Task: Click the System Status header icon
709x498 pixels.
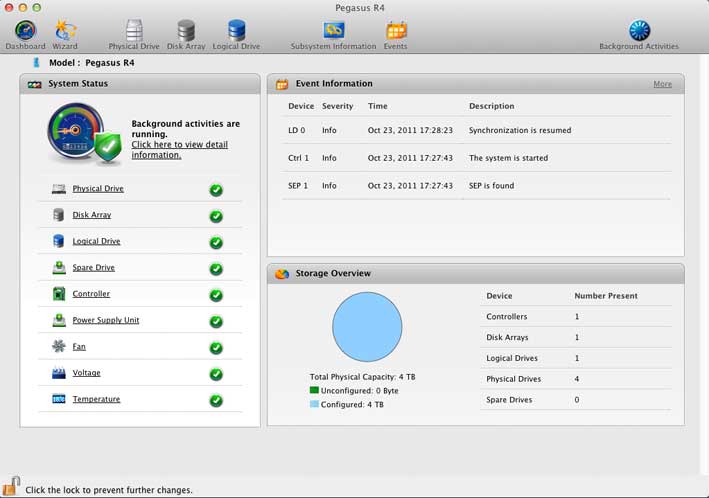Action: [35, 84]
